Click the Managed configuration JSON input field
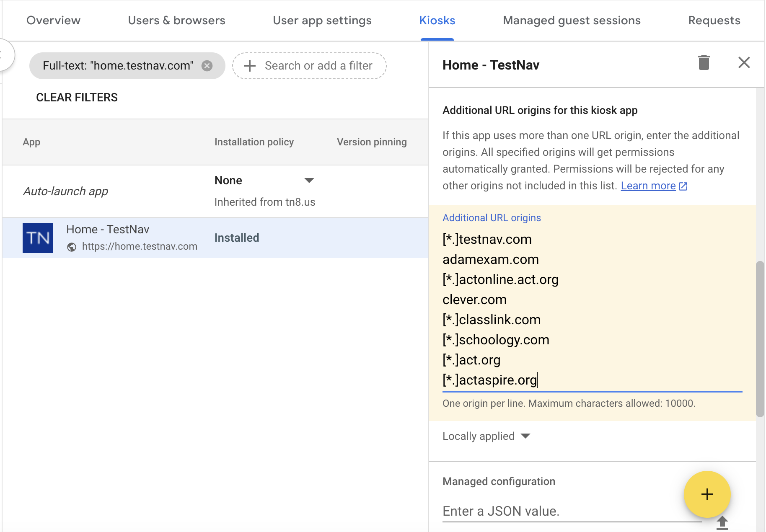The image size is (766, 532). tap(562, 511)
